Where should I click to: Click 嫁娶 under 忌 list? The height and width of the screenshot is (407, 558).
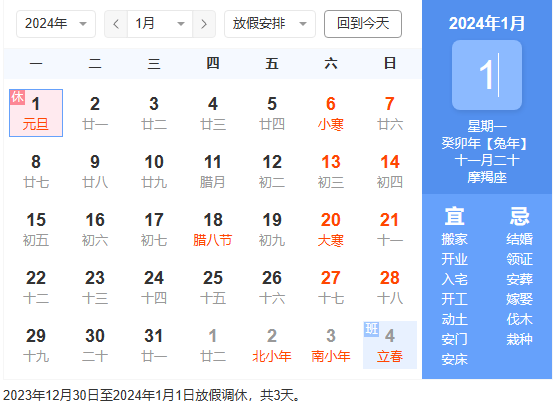click(520, 299)
